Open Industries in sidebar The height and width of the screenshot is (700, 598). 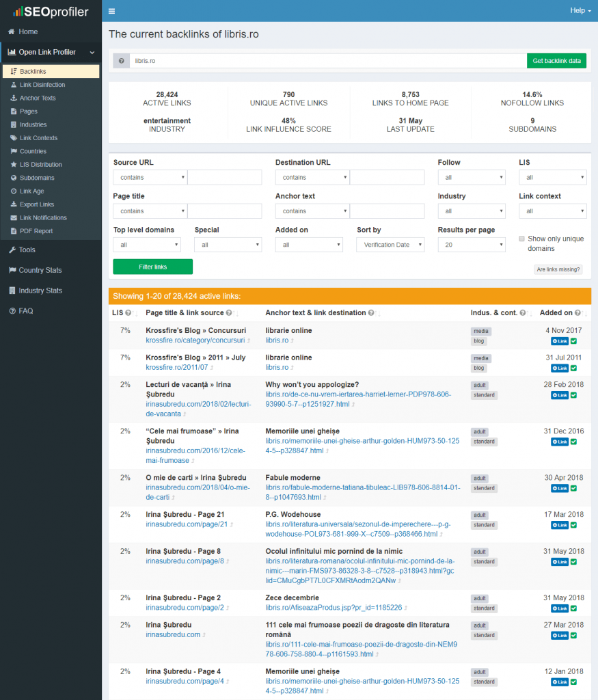pyautogui.click(x=33, y=125)
